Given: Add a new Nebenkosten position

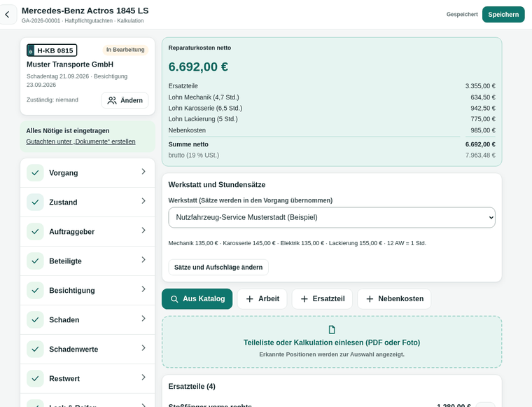Looking at the screenshot, I should [394, 299].
